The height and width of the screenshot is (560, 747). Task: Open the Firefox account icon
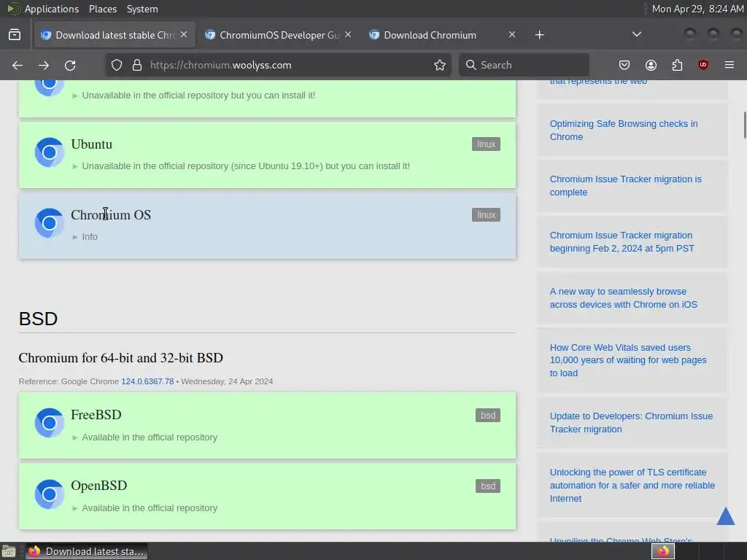(x=651, y=65)
